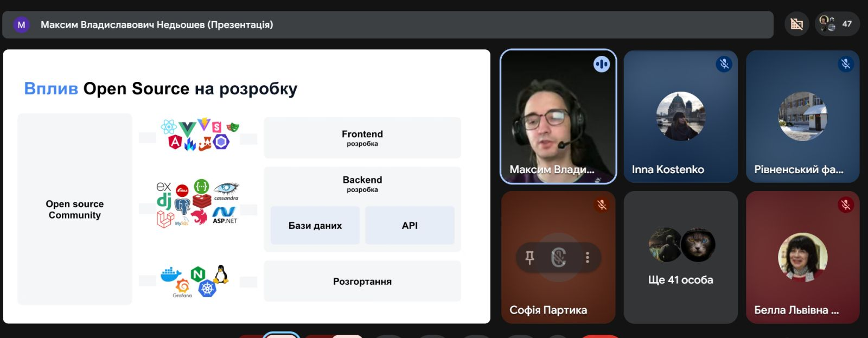This screenshot has width=868, height=338.
Task: Select Inna Kostenko's participant tile
Action: pyautogui.click(x=680, y=117)
